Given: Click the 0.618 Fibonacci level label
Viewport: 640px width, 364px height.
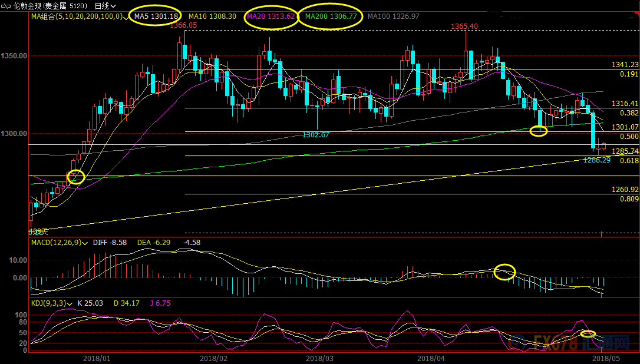Looking at the screenshot, I should click(x=629, y=160).
